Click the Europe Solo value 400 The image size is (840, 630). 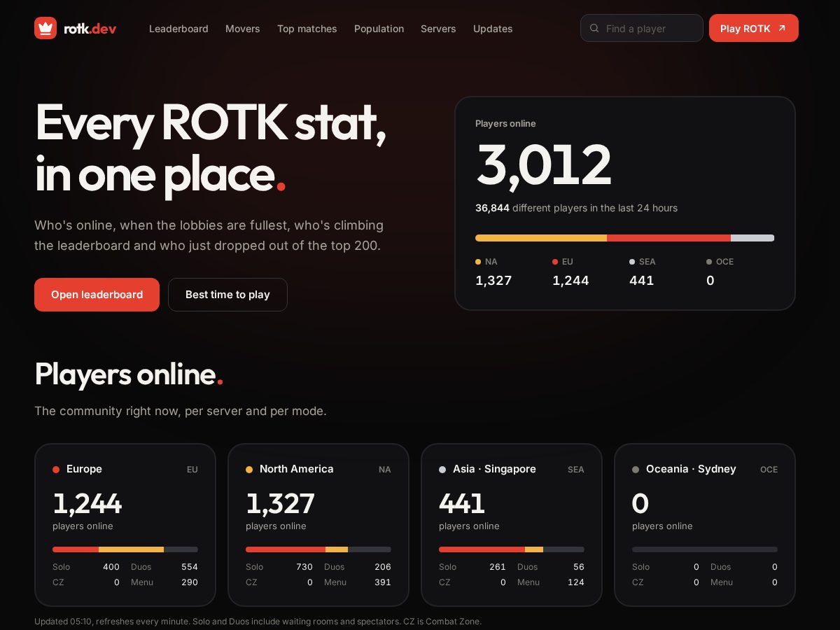click(x=111, y=567)
